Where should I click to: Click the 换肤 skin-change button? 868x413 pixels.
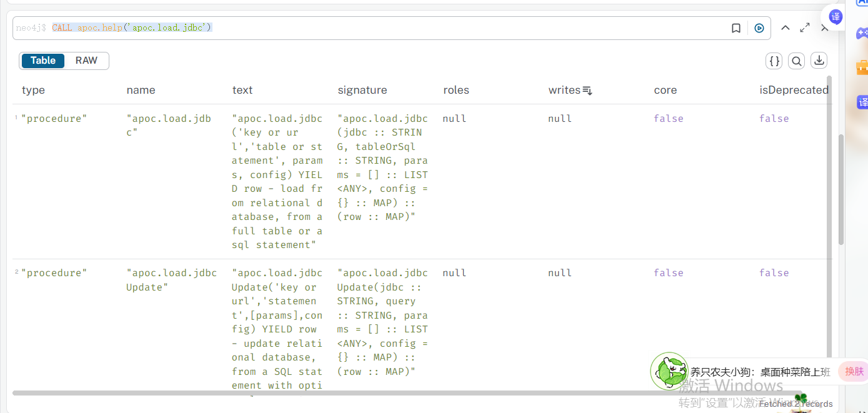(x=854, y=371)
